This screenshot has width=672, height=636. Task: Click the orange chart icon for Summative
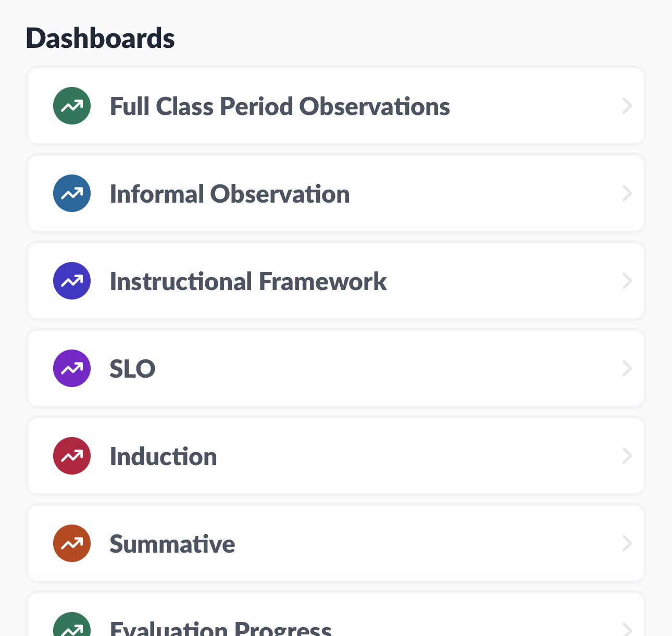(71, 543)
